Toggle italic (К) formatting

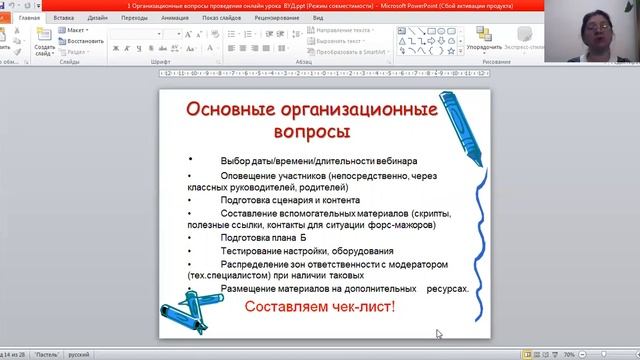pos(127,49)
